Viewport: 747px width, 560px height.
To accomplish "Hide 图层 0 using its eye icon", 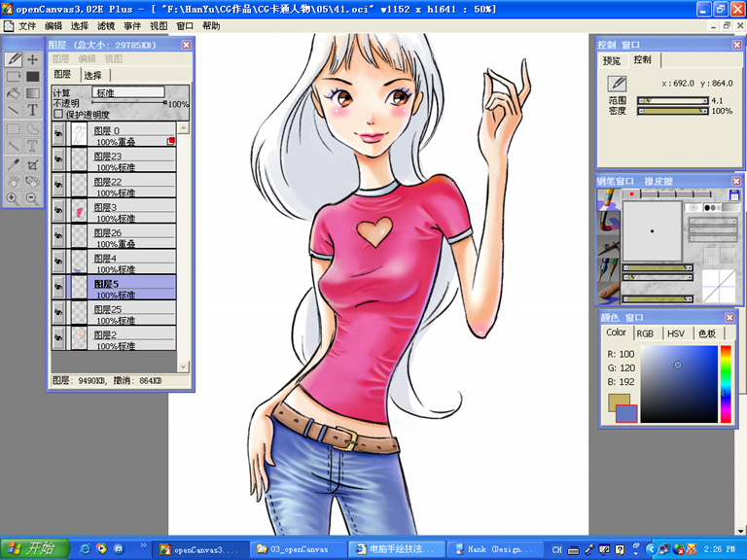I will pos(58,135).
